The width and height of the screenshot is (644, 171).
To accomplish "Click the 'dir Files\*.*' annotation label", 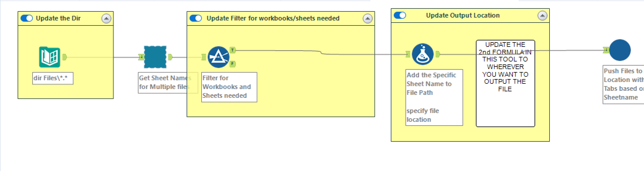I will point(53,78).
